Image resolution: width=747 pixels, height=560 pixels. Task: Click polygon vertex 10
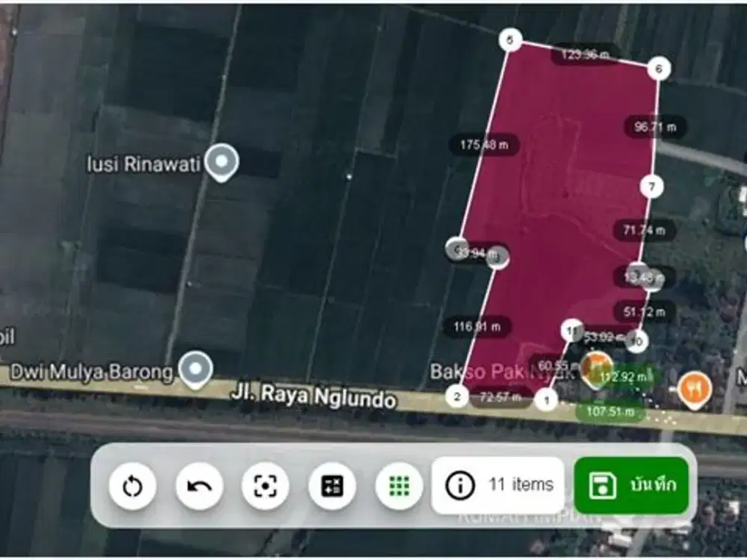click(x=635, y=341)
